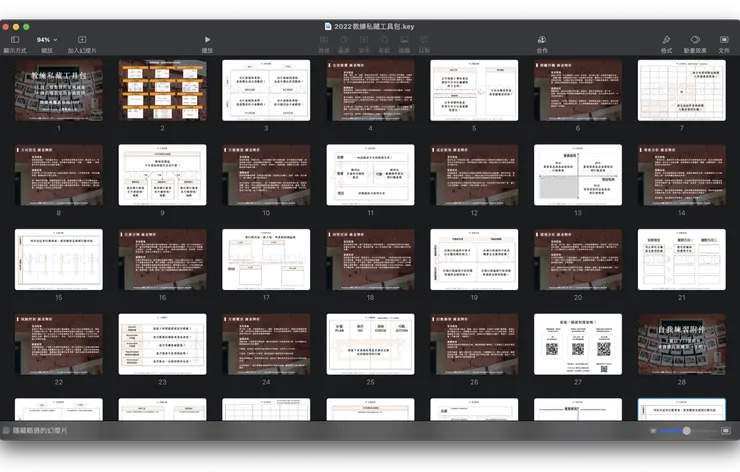Image resolution: width=740 pixels, height=472 pixels.
Task: Open the 動畫效果 animate inspector
Action: pos(695,40)
